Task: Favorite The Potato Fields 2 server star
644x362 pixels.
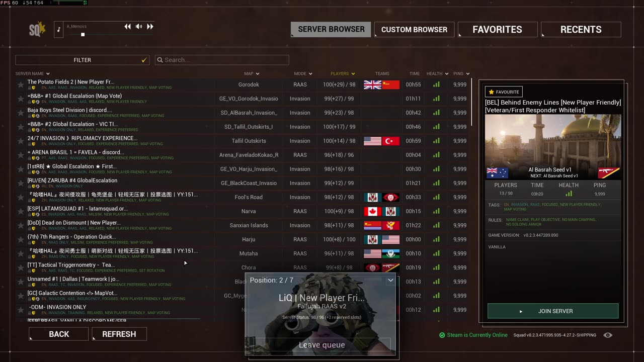Action: pos(21,84)
